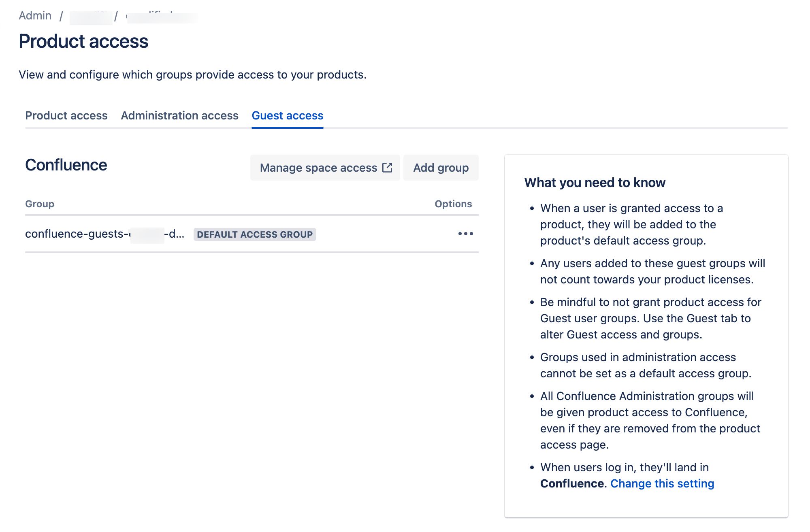Click the Group column header
Image resolution: width=810 pixels, height=532 pixels.
pos(39,204)
